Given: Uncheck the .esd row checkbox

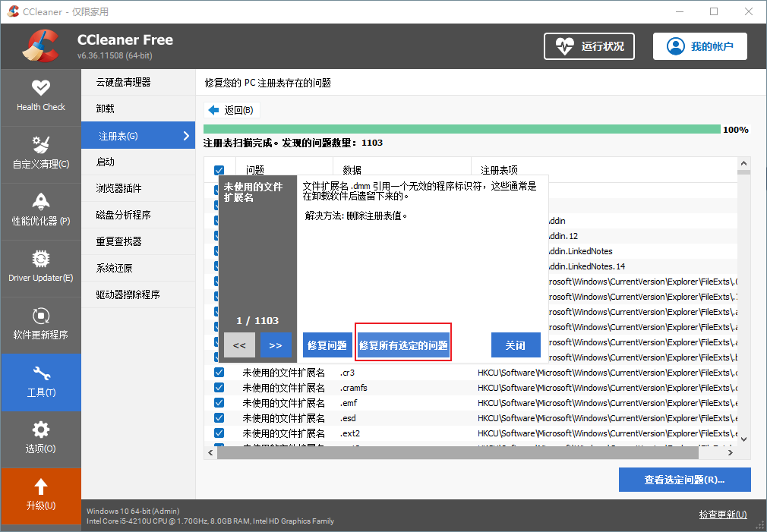Looking at the screenshot, I should pos(219,418).
